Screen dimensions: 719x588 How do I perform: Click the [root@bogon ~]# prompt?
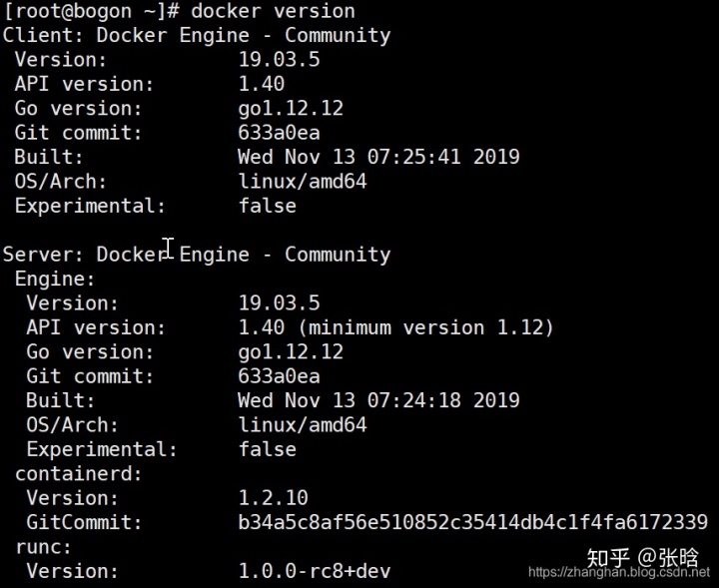pyautogui.click(x=90, y=12)
